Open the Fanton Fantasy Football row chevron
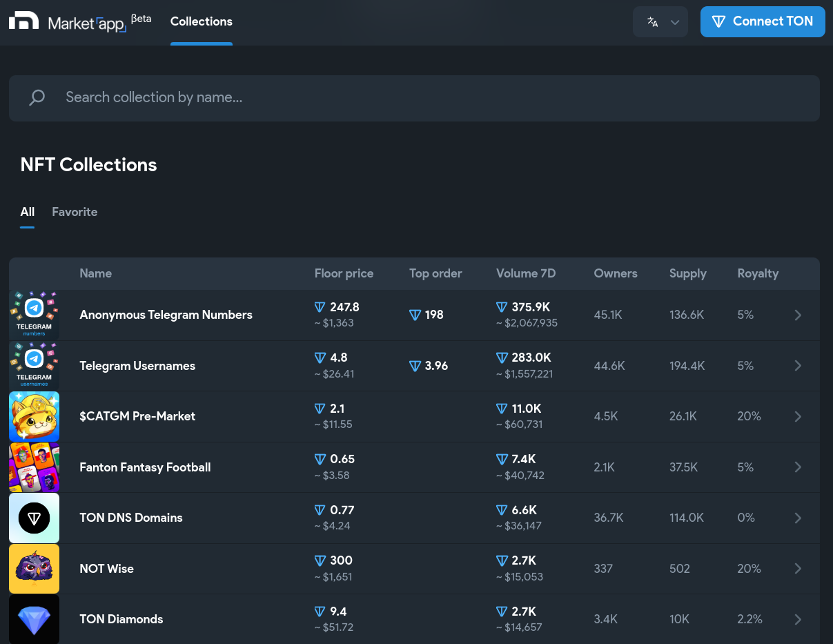The width and height of the screenshot is (833, 644). [798, 467]
